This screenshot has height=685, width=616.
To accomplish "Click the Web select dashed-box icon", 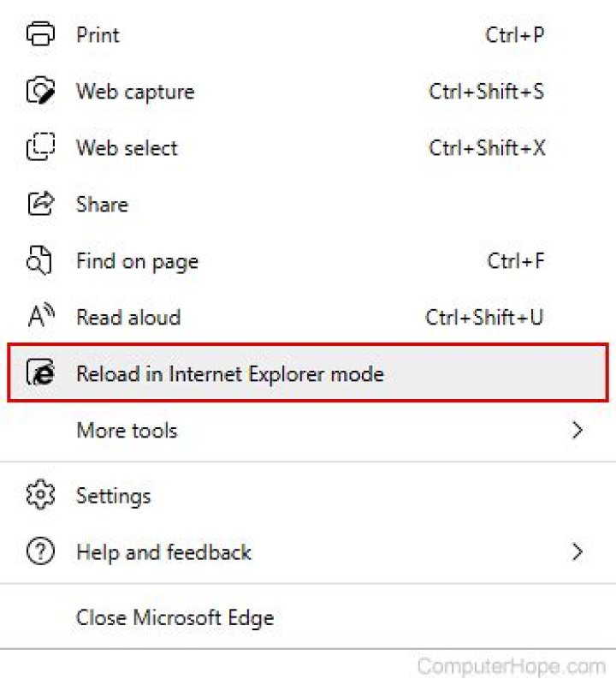I will pos(40,148).
